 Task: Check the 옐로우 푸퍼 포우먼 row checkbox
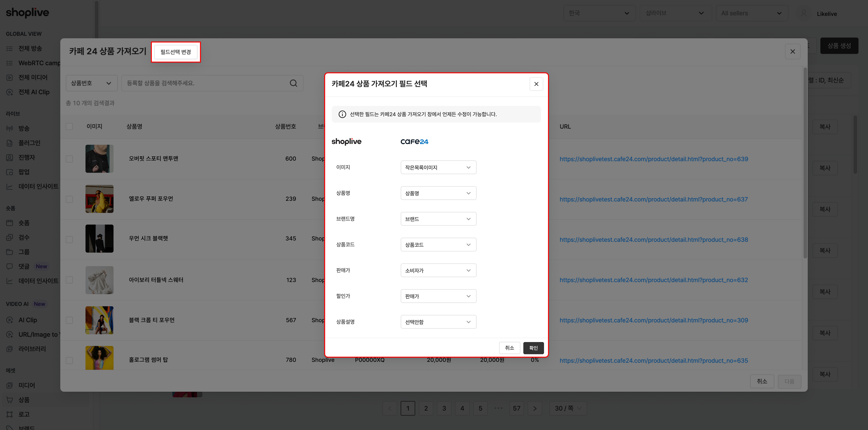(69, 199)
